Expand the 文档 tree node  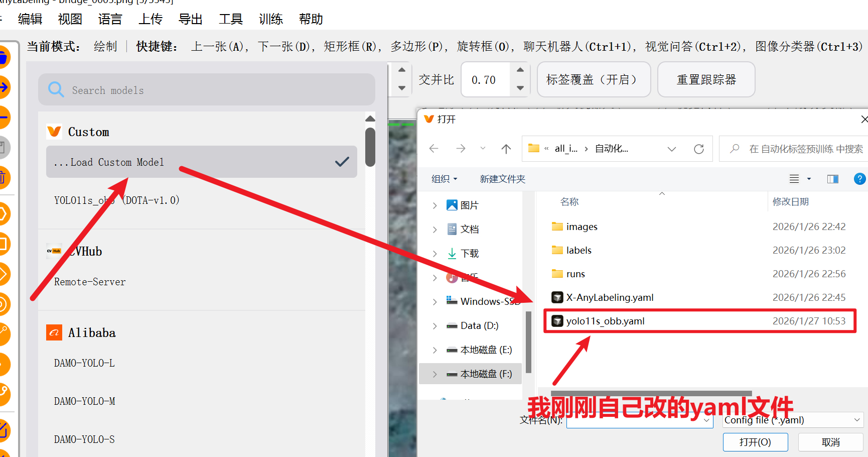tap(435, 230)
